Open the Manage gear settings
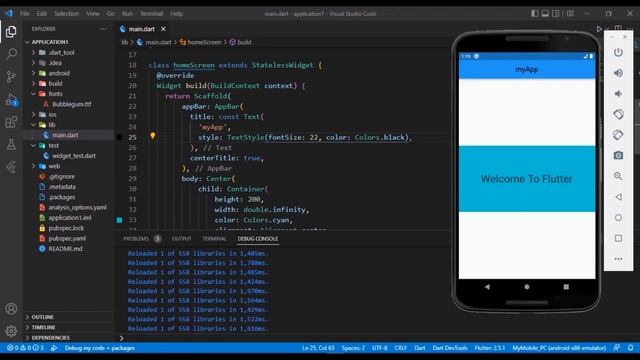 [x=11, y=331]
